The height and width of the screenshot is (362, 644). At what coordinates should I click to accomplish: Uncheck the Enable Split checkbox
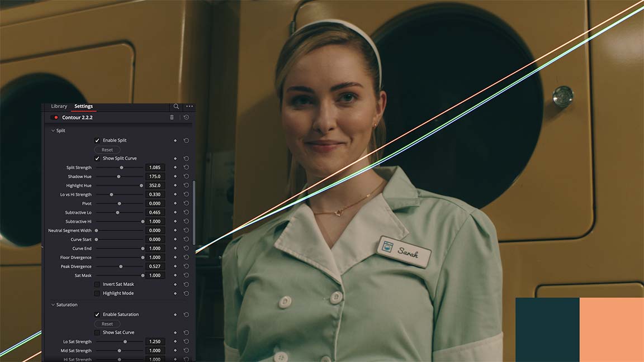(97, 140)
